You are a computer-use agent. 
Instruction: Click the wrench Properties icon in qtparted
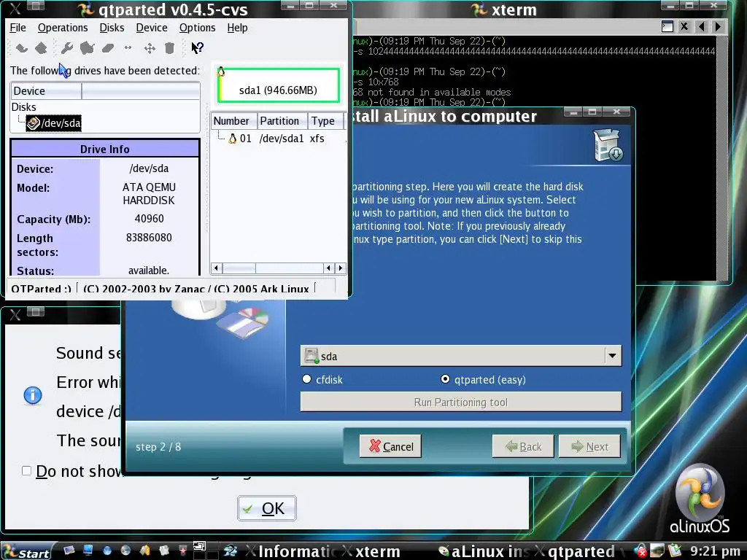66,47
